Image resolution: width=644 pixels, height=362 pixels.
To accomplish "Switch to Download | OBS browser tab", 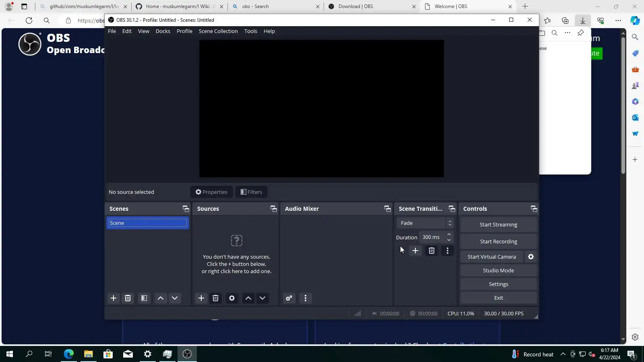I will pos(372,6).
